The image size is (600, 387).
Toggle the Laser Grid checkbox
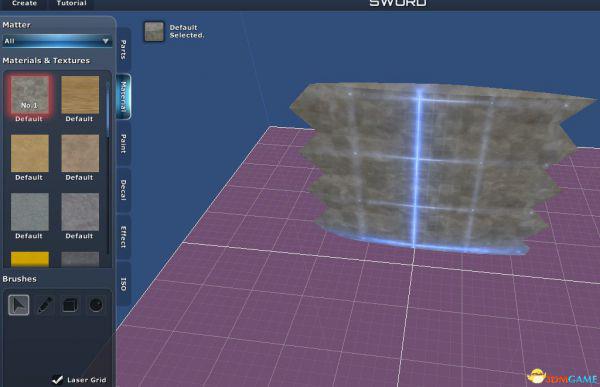[57, 379]
